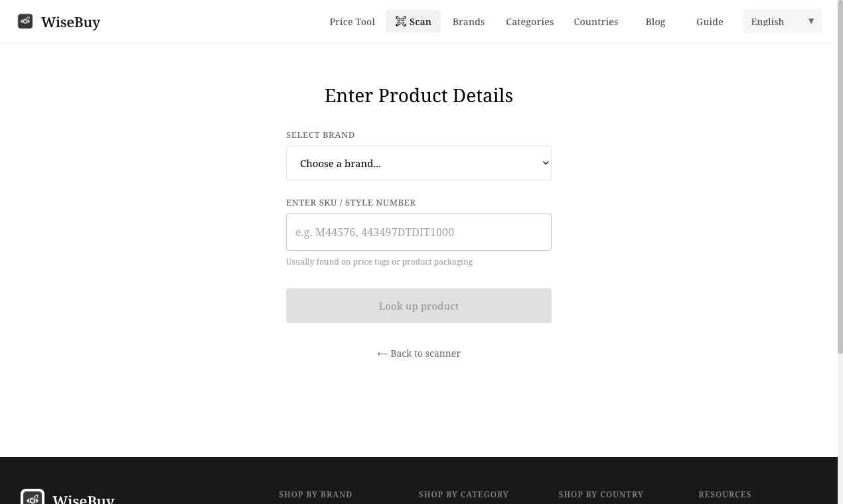
Task: Click the SHOP BY BRAND footer heading
Action: (x=315, y=494)
